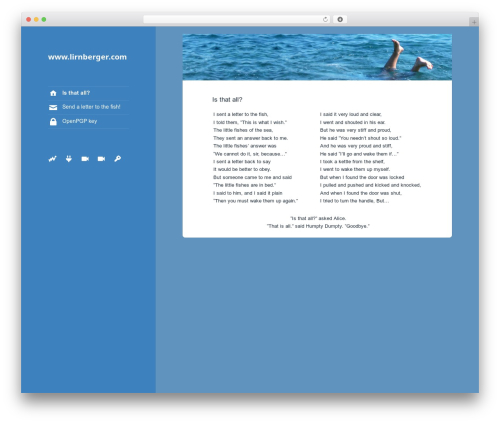Screen dimensions: 500x423
Task: Minimize the window with the yellow button
Action: 36,19
